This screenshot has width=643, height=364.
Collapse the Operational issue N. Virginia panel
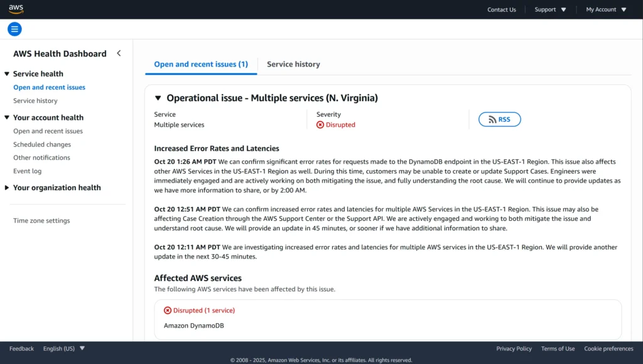tap(158, 98)
